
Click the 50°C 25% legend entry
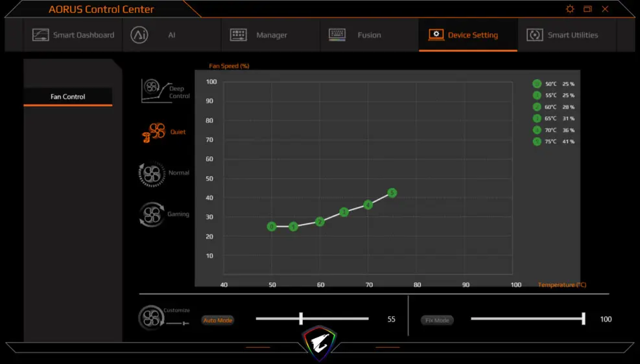[554, 84]
